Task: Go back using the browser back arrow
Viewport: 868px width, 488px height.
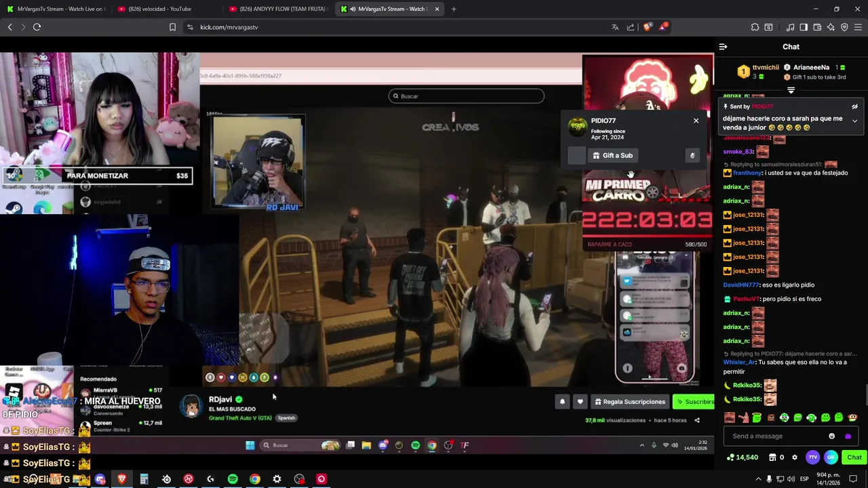Action: (9, 27)
